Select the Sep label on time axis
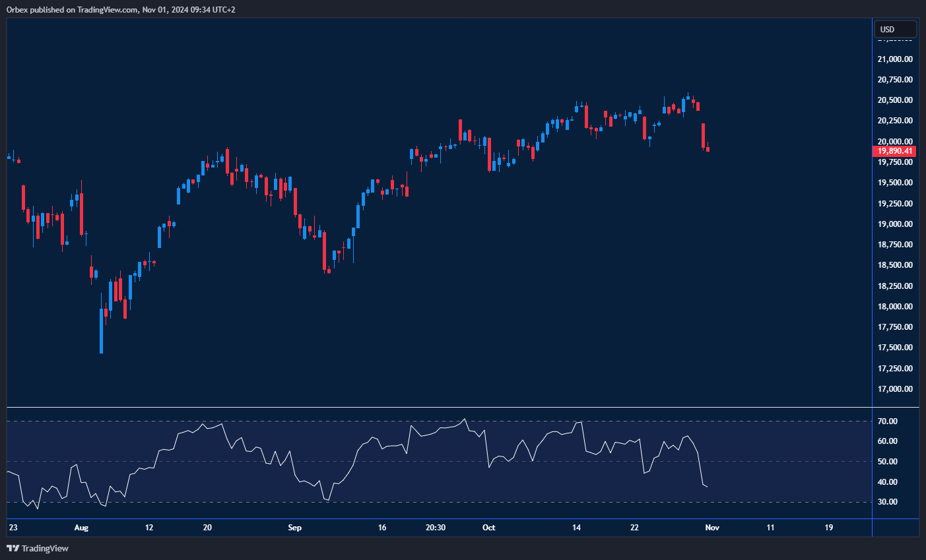The height and width of the screenshot is (560, 926). coord(294,528)
